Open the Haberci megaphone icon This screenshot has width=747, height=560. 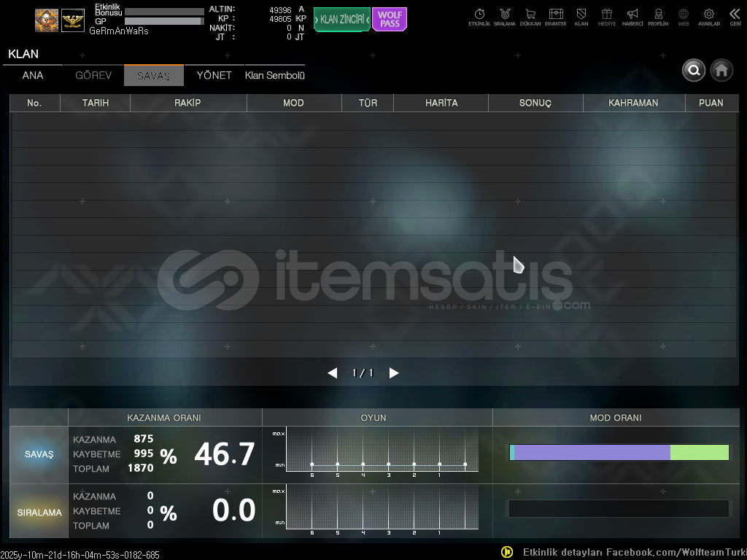632,15
